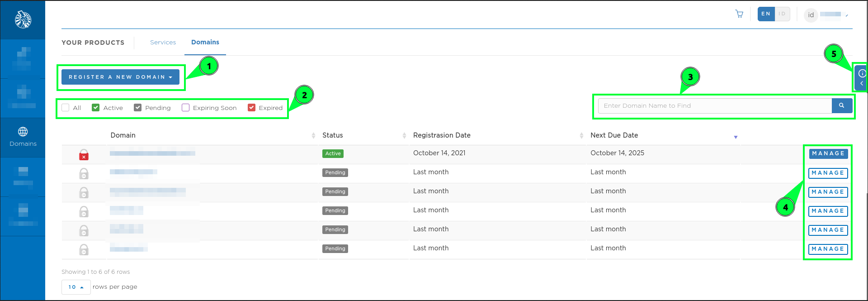Click into the domain name search field

(x=715, y=105)
